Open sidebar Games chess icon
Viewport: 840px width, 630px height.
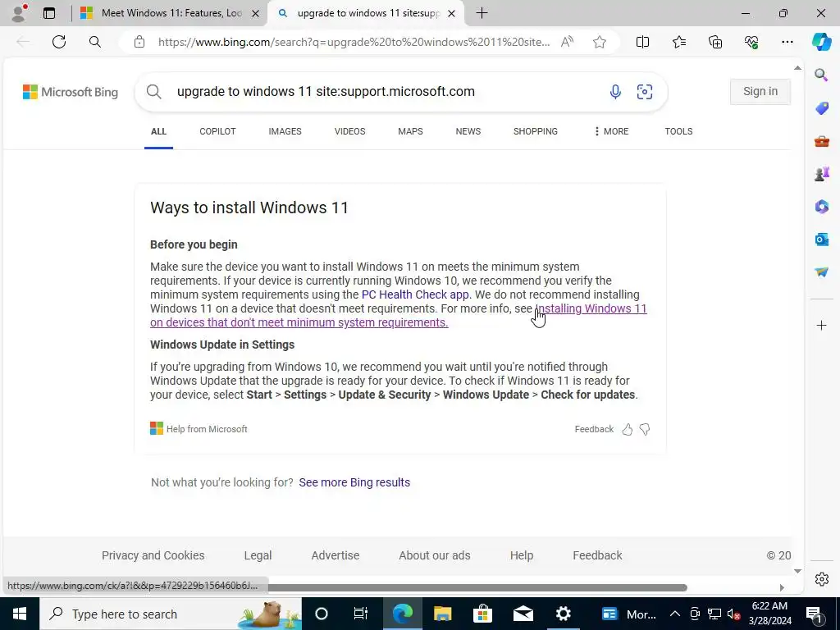[821, 174]
